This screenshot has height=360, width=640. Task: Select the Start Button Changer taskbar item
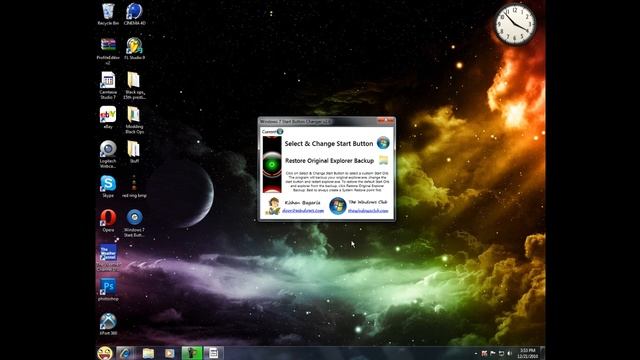pyautogui.click(x=213, y=353)
